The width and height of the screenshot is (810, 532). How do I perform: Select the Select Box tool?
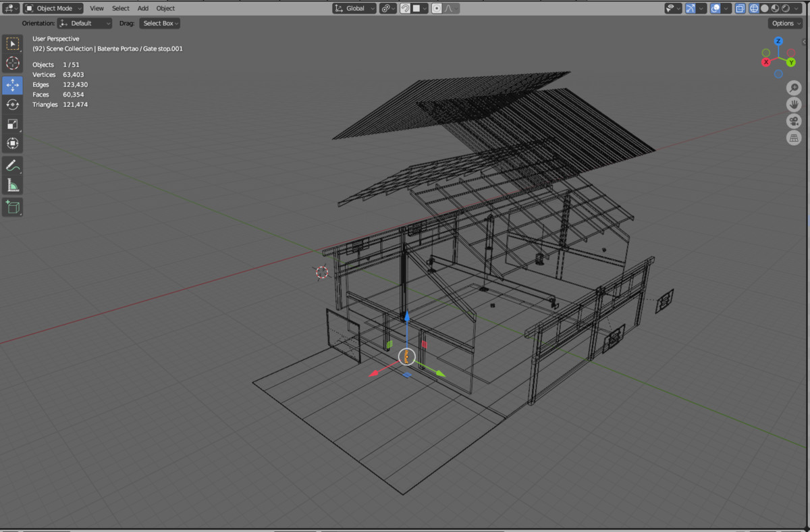[x=12, y=44]
